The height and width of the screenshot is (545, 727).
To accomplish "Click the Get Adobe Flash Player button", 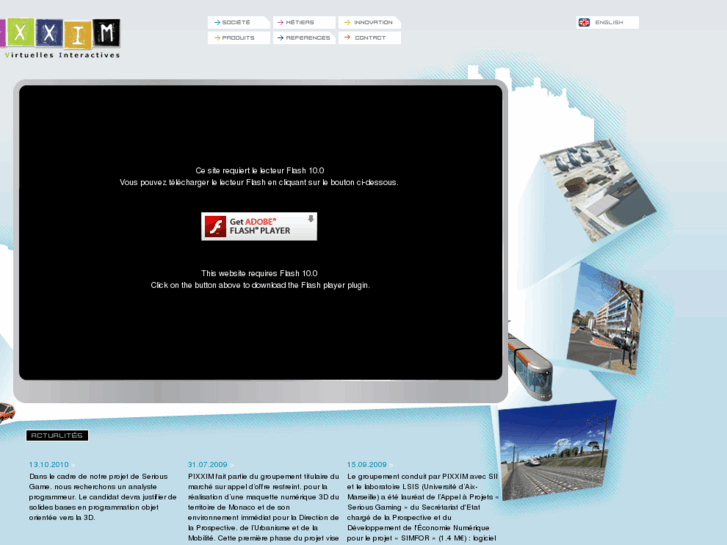I will click(259, 226).
